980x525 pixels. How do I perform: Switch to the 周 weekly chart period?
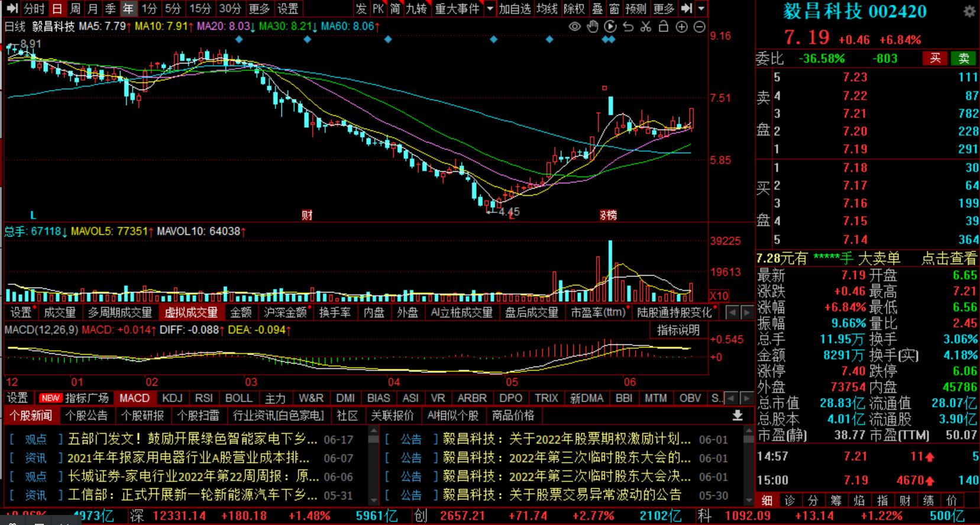(x=75, y=9)
